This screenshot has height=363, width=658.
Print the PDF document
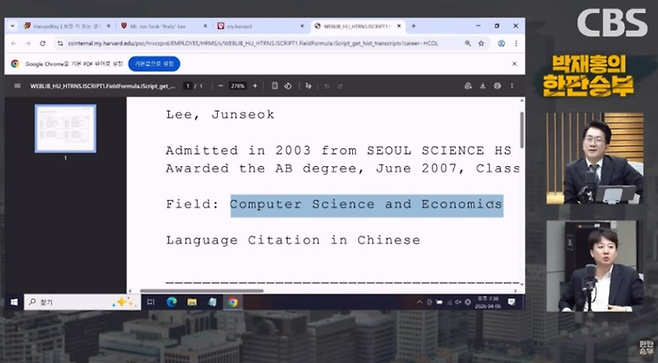(x=497, y=86)
